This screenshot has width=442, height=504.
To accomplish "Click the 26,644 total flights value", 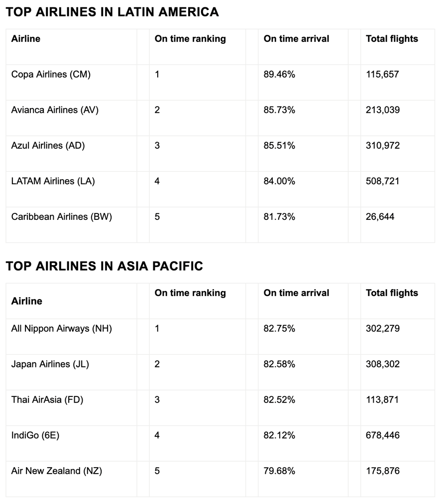I will pyautogui.click(x=380, y=217).
